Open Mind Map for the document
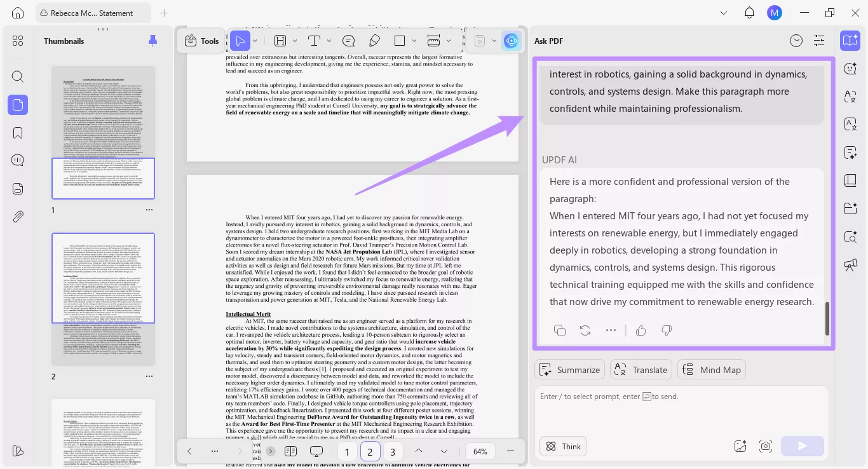 click(711, 369)
